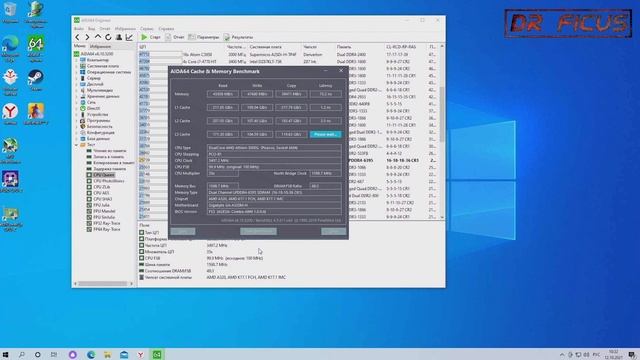Select the FPU Mandel test
Viewport: 640px width, 360px height.
pyautogui.click(x=104, y=211)
